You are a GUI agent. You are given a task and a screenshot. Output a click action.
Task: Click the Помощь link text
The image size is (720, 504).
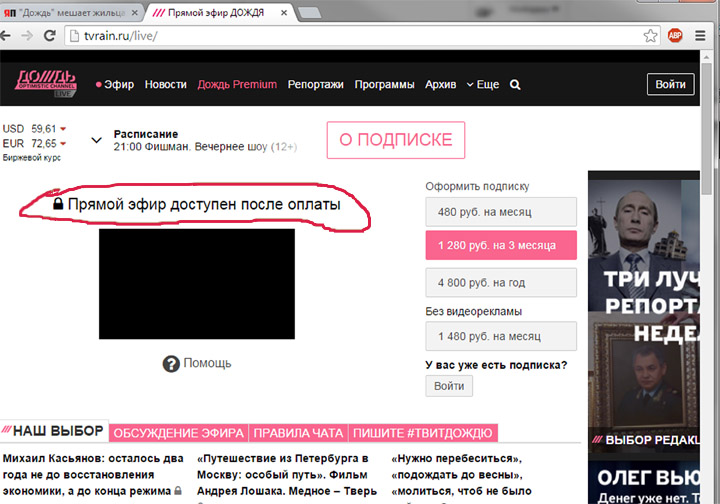[207, 363]
